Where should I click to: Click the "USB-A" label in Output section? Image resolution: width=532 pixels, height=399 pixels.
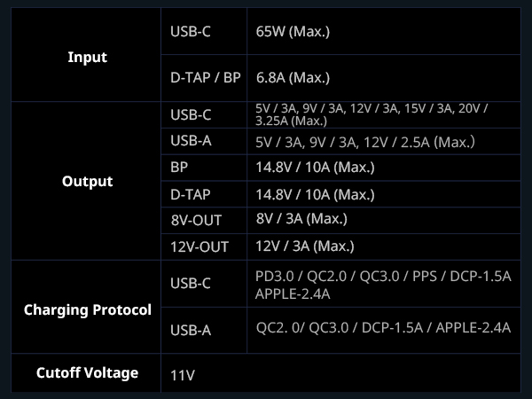(x=191, y=140)
